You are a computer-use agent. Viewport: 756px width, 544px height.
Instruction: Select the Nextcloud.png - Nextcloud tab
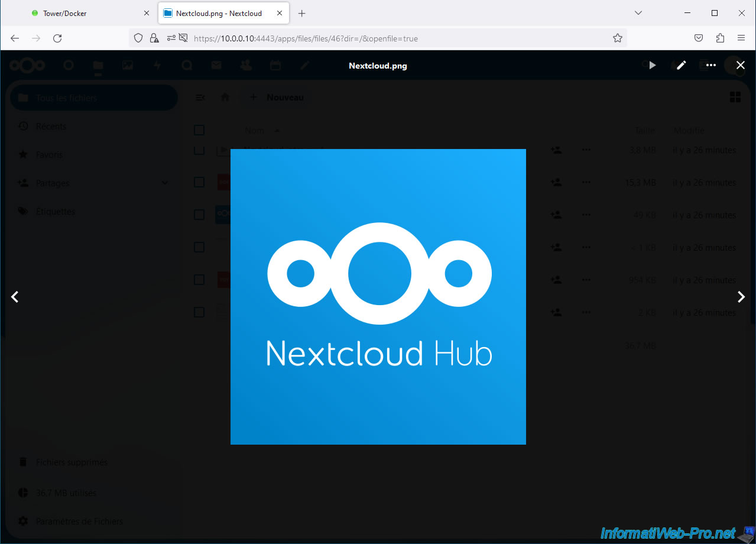[219, 13]
